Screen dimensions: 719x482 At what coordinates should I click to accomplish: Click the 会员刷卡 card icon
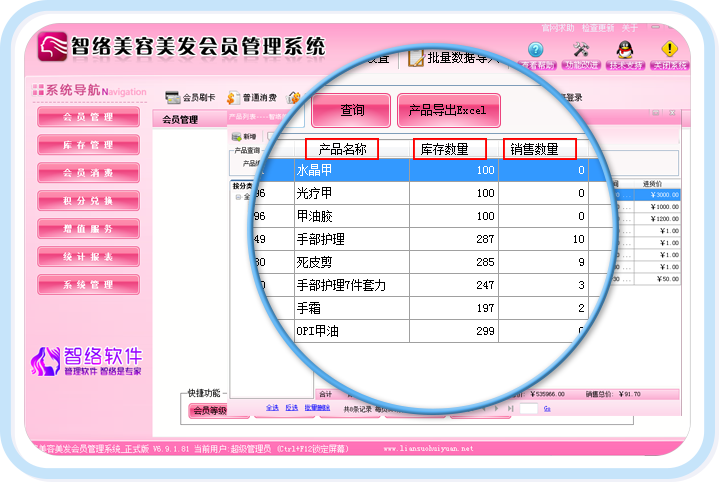(x=173, y=97)
